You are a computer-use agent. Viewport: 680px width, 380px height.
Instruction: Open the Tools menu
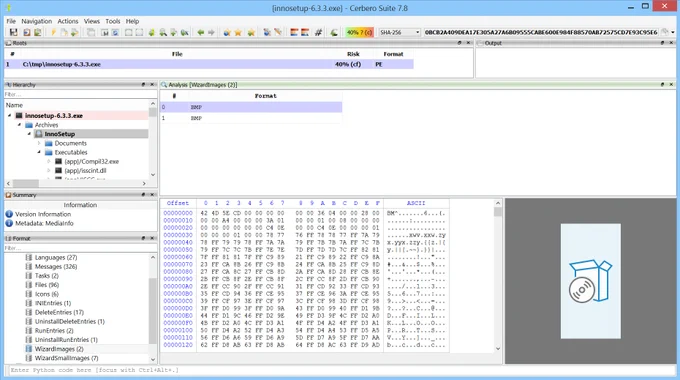(113, 21)
